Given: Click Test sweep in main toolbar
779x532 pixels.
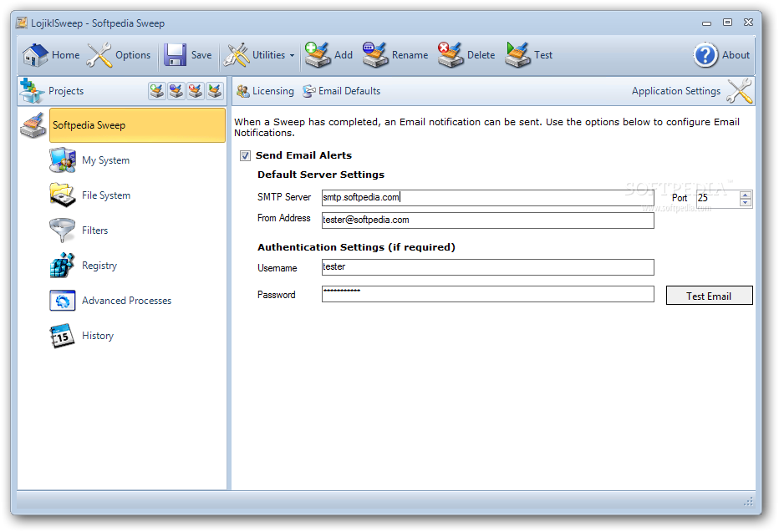Looking at the screenshot, I should click(x=528, y=55).
